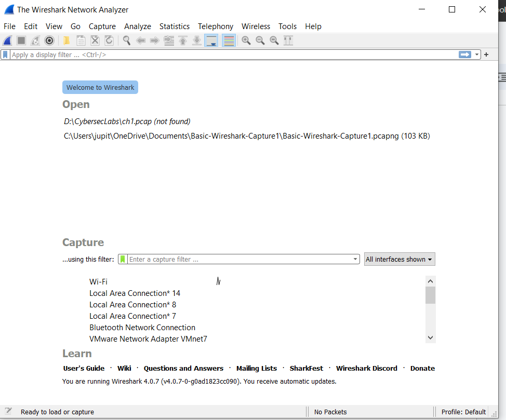Open the Edit menu
Viewport: 506px width, 420px height.
(31, 26)
